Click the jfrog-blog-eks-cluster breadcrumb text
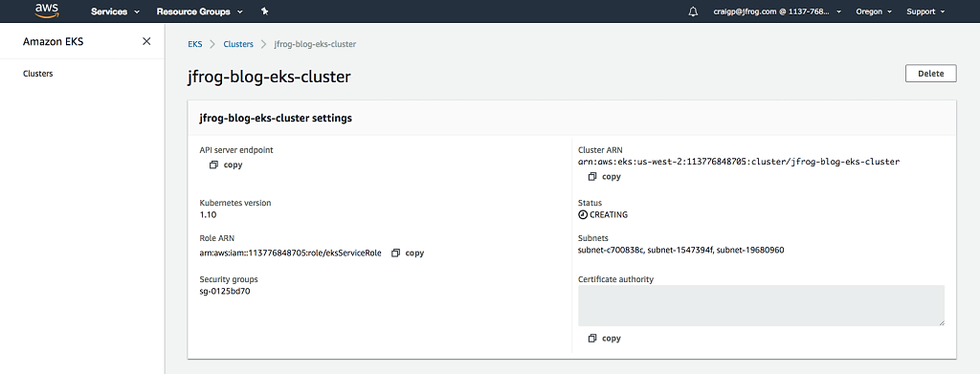The image size is (980, 374). point(316,44)
